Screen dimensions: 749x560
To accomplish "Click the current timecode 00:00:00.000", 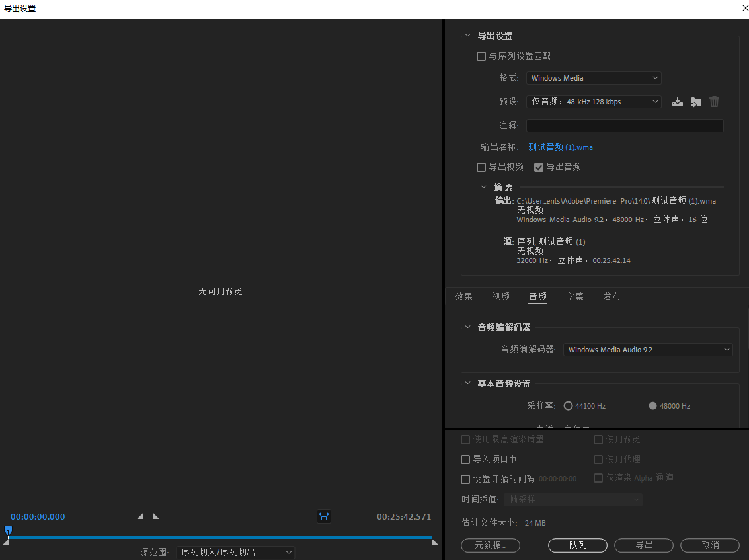I will coord(38,516).
